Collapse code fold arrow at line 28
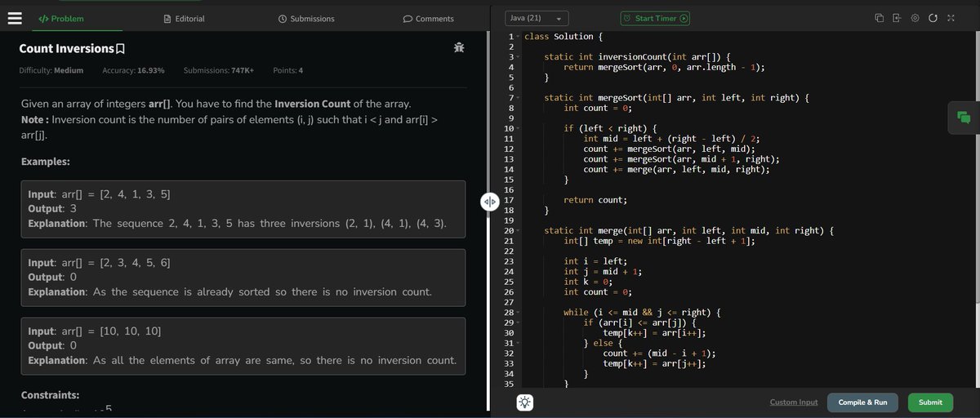Image resolution: width=980 pixels, height=418 pixels. (x=517, y=313)
